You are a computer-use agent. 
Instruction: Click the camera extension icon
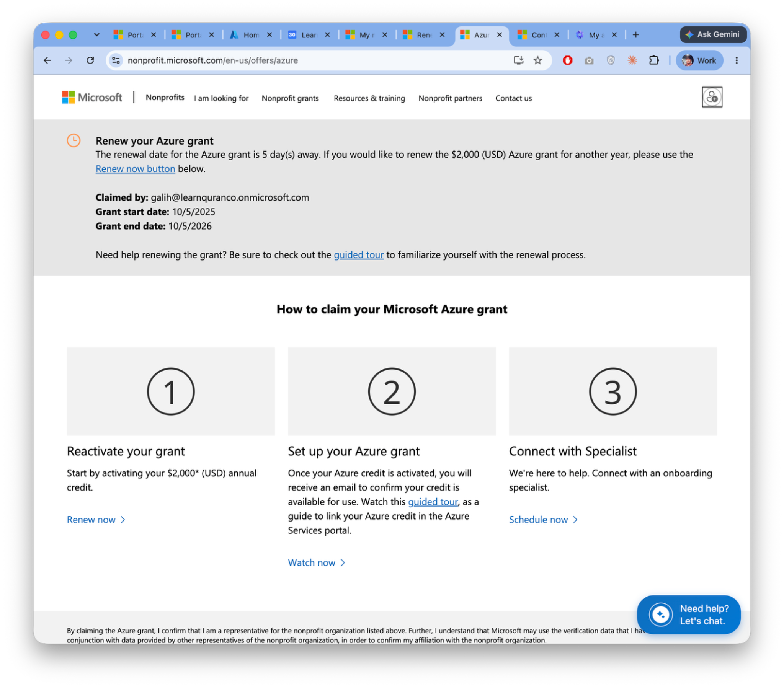pyautogui.click(x=589, y=60)
